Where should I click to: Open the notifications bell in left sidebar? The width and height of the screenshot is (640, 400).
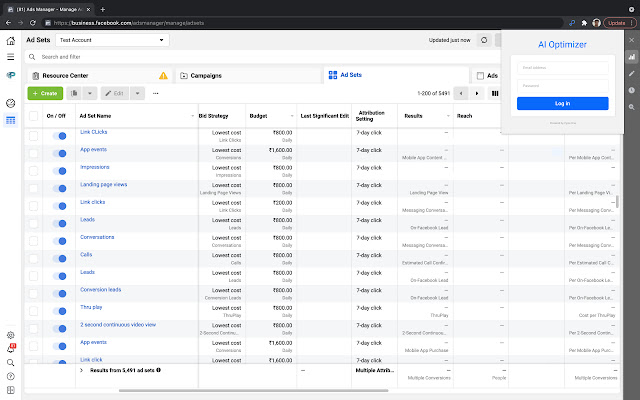click(10, 349)
